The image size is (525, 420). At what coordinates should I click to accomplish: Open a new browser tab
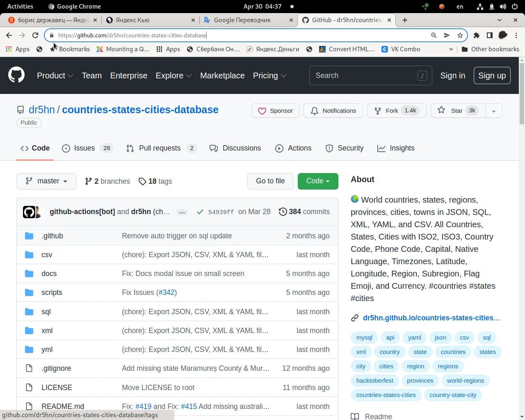405,20
